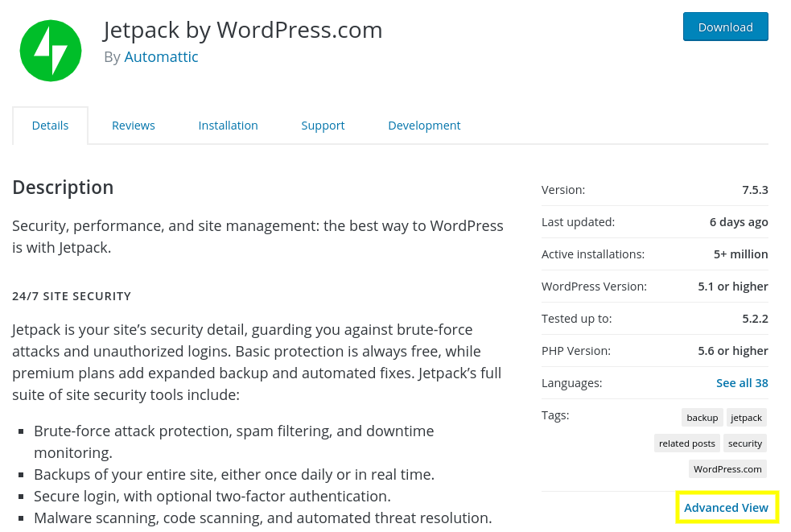Select the Last updated label
Image resolution: width=791 pixels, height=532 pixels.
click(x=578, y=222)
